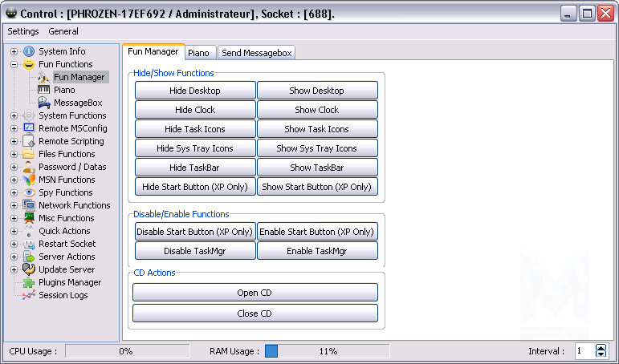
Task: Increase the Interval value with up arrow
Action: pyautogui.click(x=601, y=347)
